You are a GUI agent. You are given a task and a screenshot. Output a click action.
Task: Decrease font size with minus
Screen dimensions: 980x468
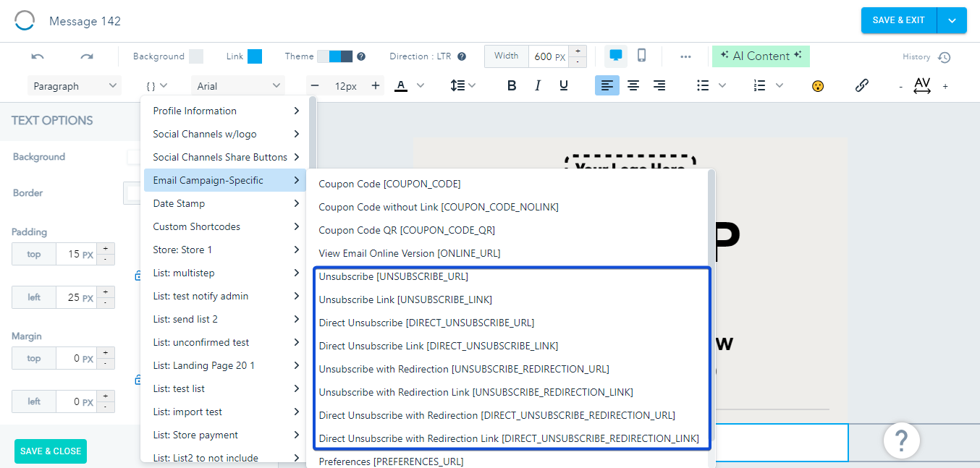[x=316, y=86]
